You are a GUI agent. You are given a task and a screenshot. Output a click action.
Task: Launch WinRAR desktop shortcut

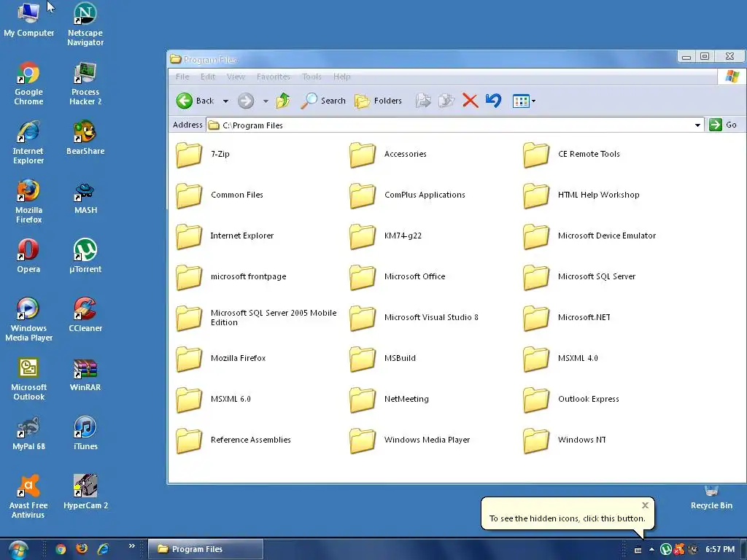pos(85,374)
